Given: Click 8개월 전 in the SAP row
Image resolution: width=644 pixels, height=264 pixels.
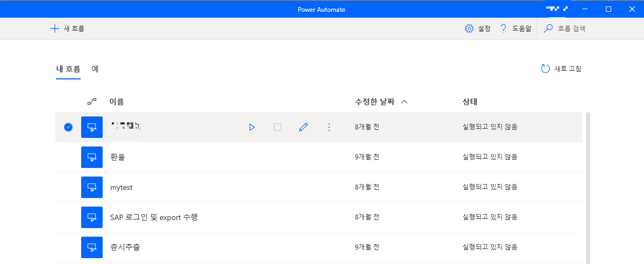Looking at the screenshot, I should [x=367, y=217].
